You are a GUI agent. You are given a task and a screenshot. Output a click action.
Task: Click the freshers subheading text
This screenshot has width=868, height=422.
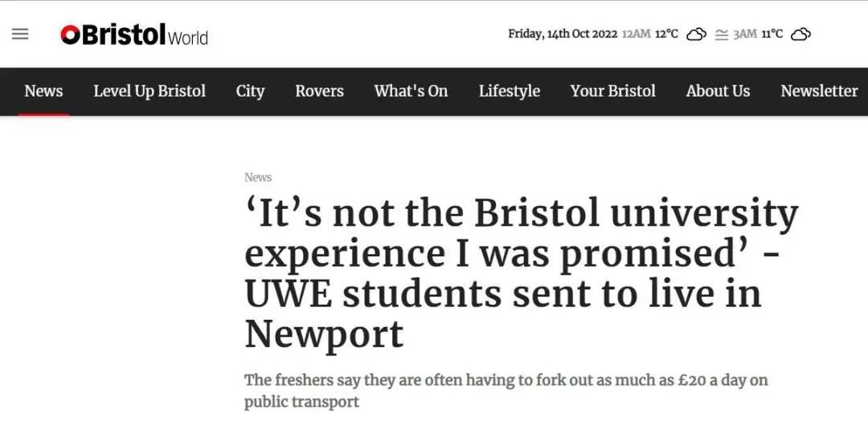[x=506, y=391]
